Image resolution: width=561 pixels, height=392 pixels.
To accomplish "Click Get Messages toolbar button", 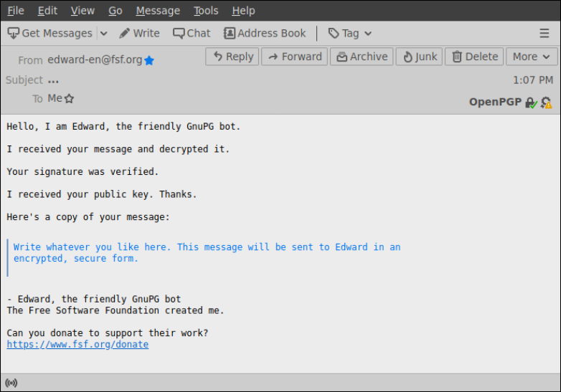I will [50, 33].
